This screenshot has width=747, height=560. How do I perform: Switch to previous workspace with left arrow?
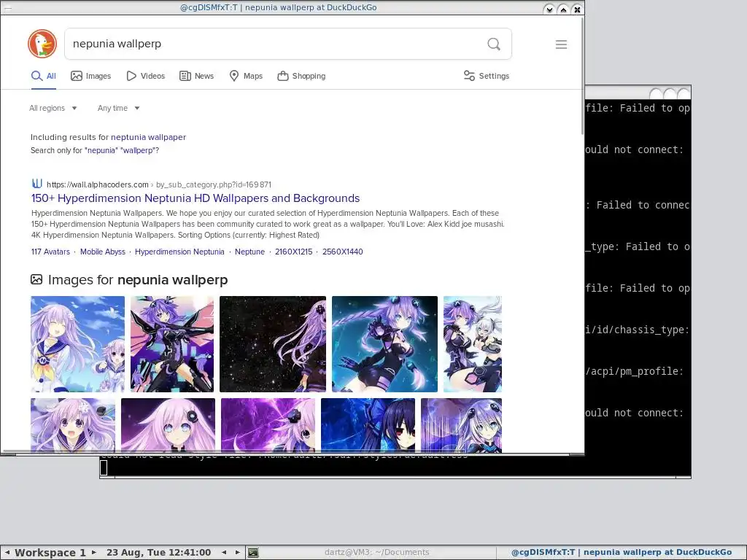(x=7, y=553)
